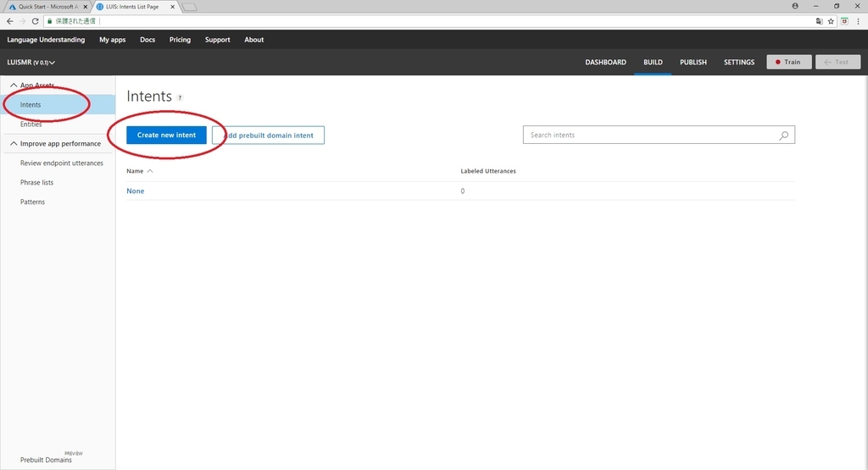Go to the PUBLISH tab
Viewport: 868px width, 470px height.
tap(693, 63)
